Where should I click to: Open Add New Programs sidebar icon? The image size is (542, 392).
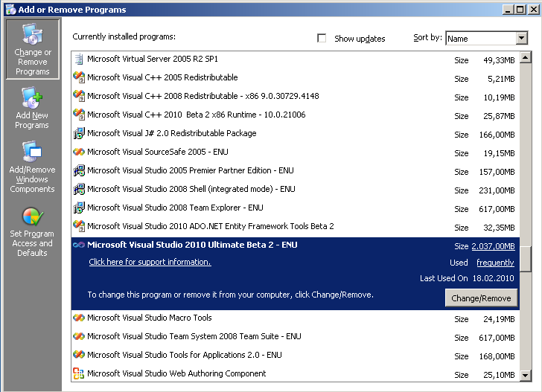pos(32,108)
